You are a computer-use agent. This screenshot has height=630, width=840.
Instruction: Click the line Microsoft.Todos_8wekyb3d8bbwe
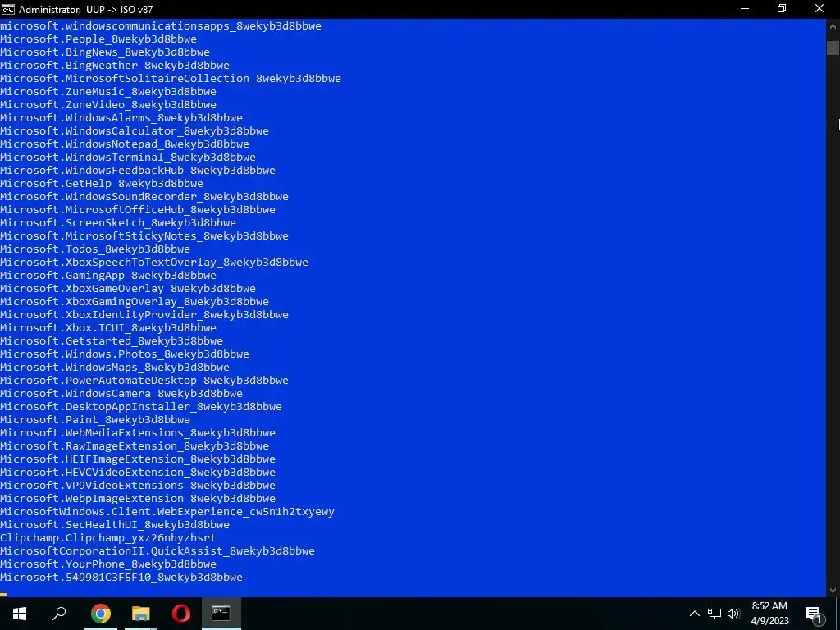pos(95,249)
